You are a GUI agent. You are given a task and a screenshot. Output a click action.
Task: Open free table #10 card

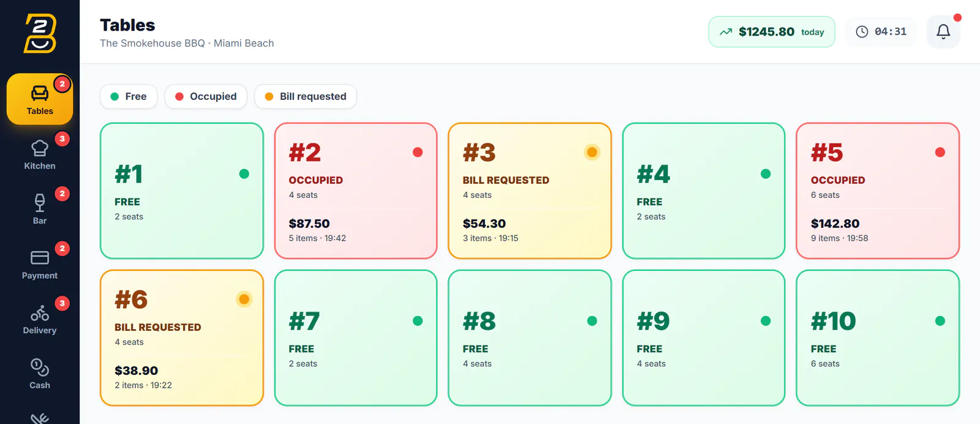pos(878,338)
